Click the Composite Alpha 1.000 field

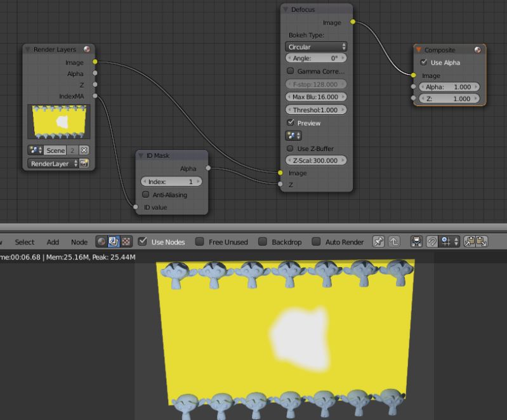449,87
